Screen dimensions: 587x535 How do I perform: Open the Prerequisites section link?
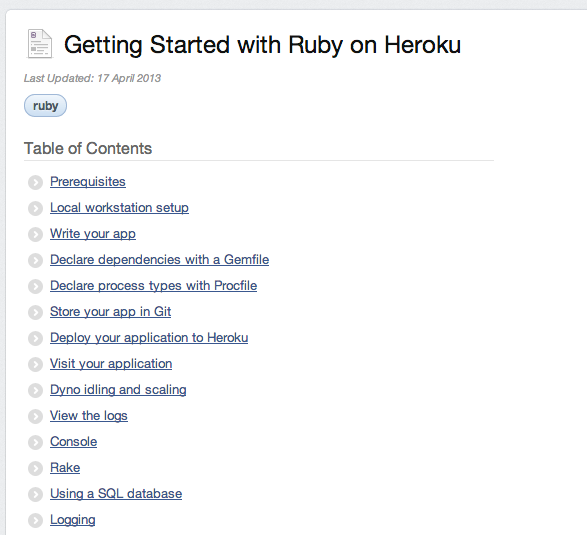tap(88, 182)
